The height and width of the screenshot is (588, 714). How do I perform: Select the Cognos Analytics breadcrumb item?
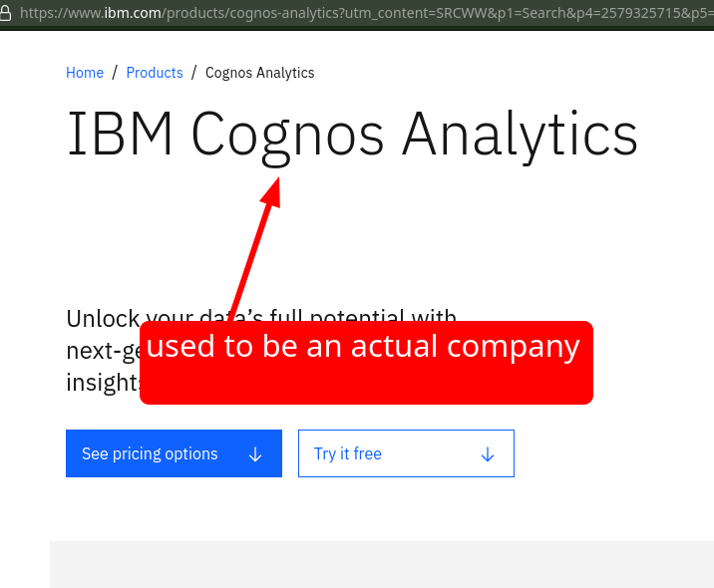pos(259,73)
